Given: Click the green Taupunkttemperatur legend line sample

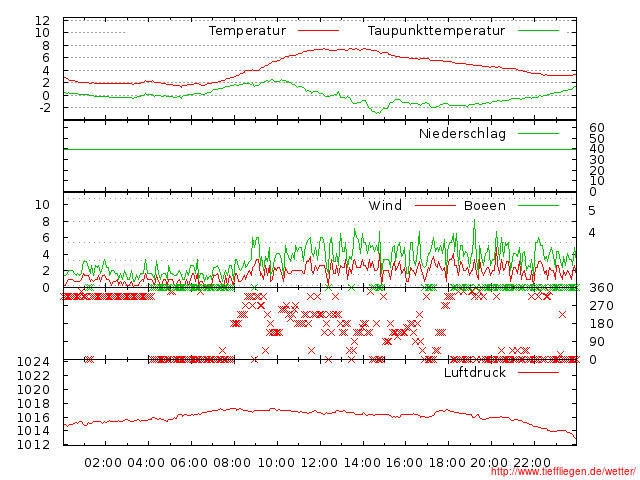Looking at the screenshot, I should (538, 31).
